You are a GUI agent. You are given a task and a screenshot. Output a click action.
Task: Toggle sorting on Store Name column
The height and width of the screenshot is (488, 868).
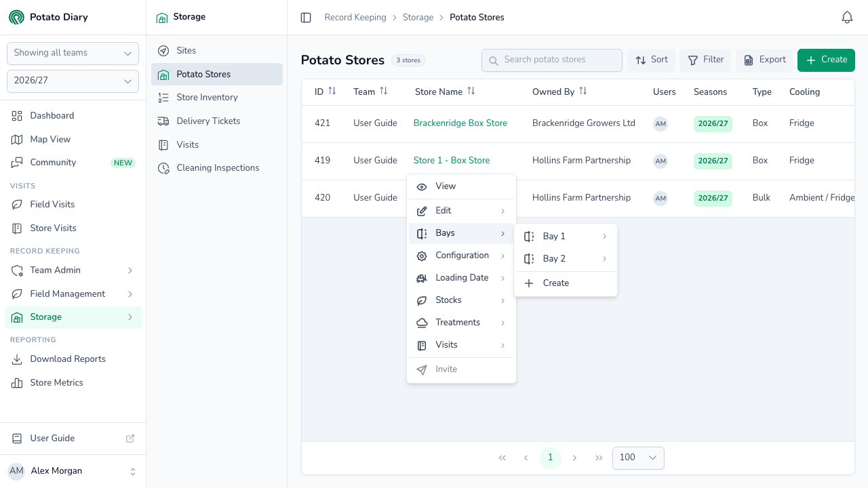coord(471,91)
